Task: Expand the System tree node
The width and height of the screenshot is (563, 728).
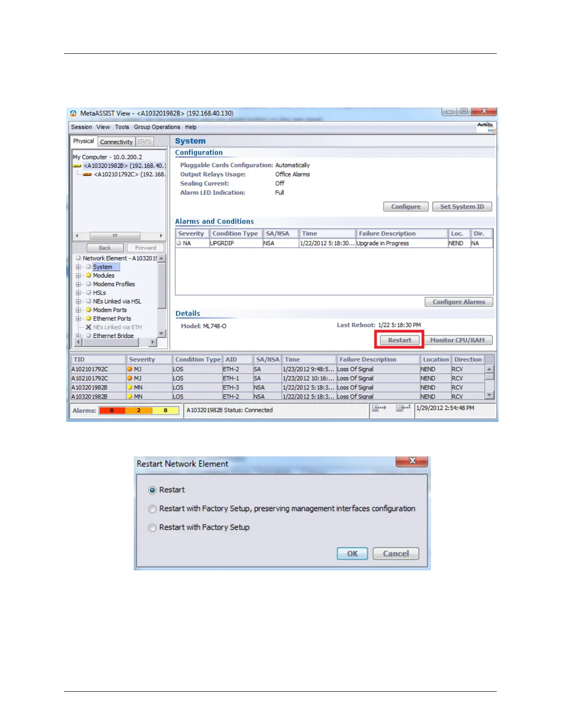Action: [78, 267]
